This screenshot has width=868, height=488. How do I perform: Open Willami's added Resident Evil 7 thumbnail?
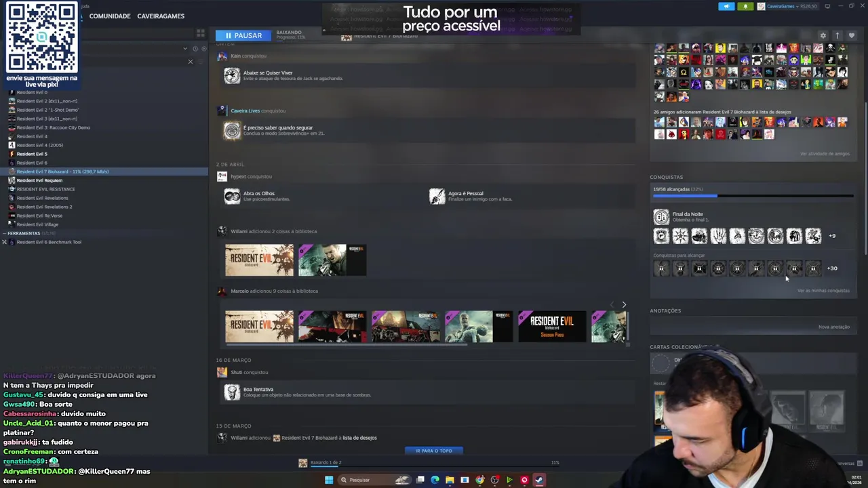pos(259,260)
